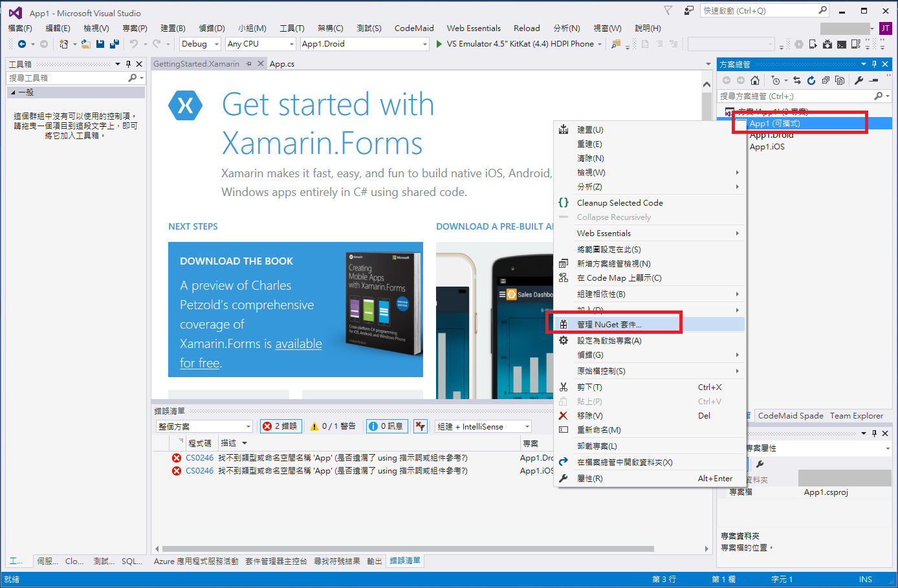Click the CS0246 error code link for App1.Droid

199,458
